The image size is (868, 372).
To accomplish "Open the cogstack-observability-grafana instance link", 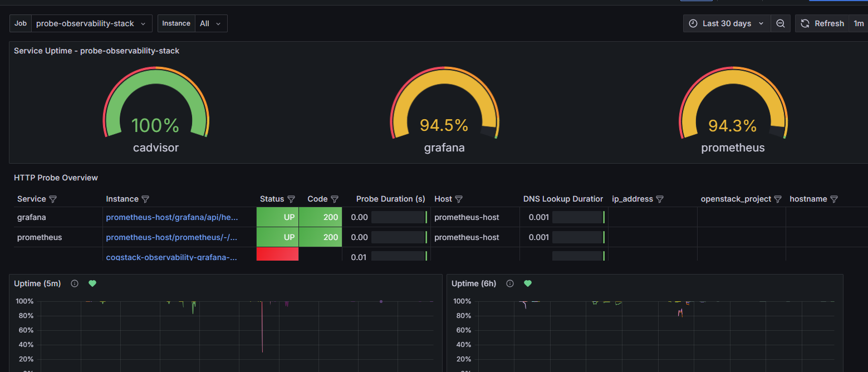I will (x=172, y=257).
